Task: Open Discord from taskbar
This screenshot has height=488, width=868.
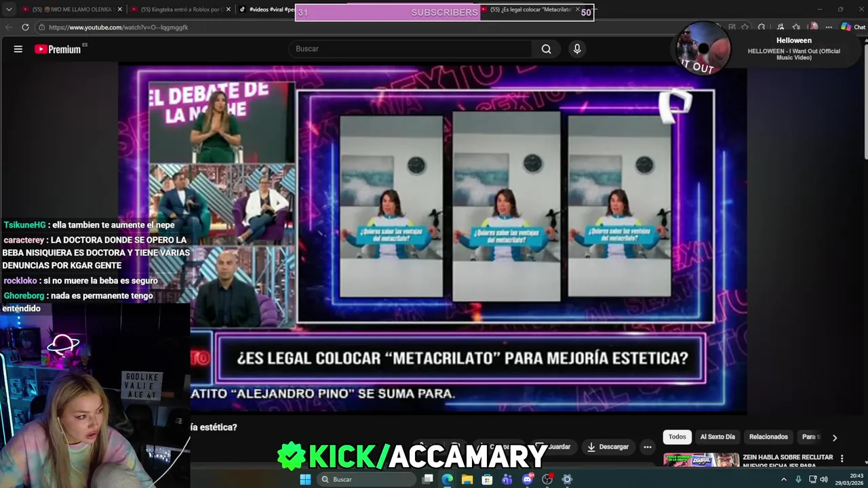Action: click(527, 479)
